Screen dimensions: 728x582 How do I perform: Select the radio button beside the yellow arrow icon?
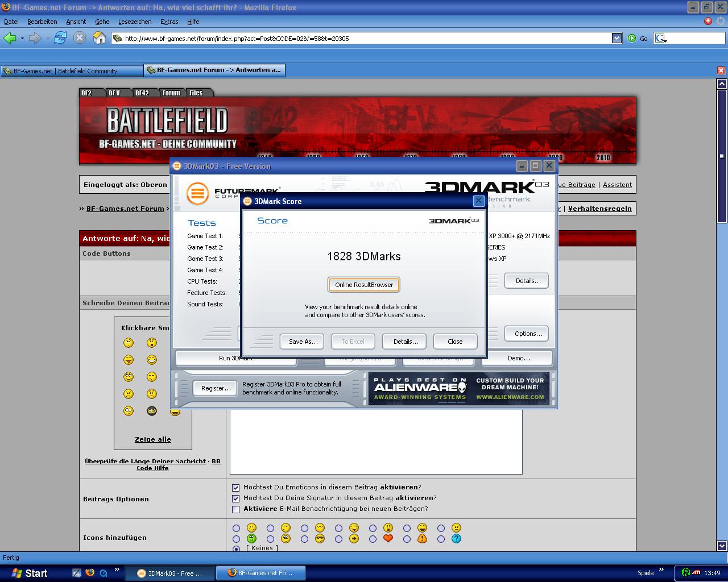pos(338,539)
